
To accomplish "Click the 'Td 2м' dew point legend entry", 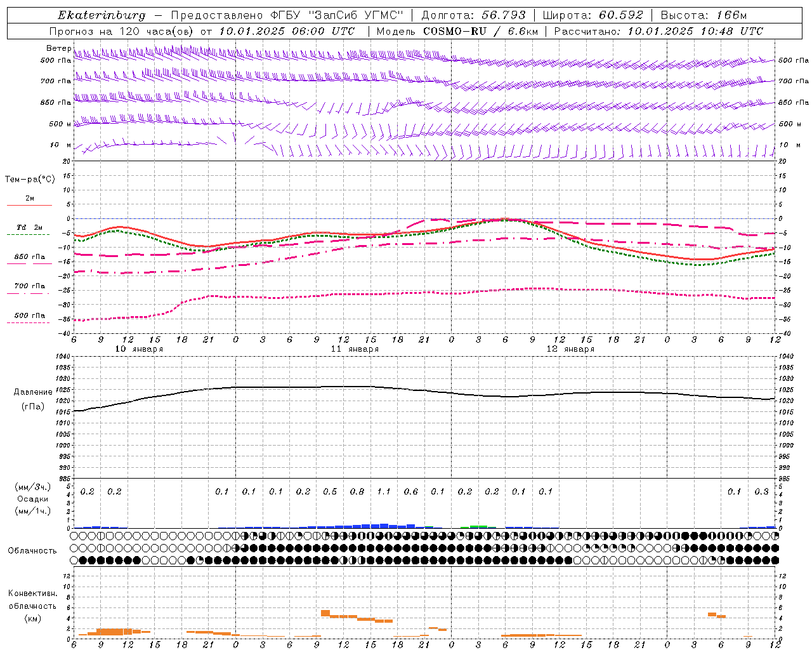I will click(x=29, y=227).
